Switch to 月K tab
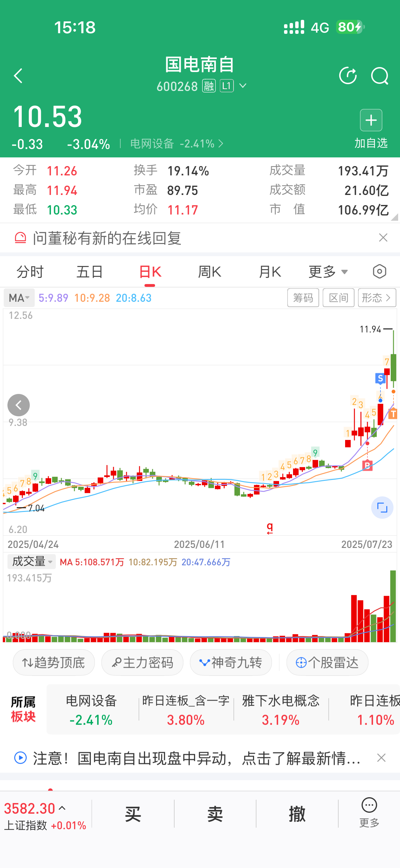Viewport: 400px width, 868px height. (x=269, y=272)
